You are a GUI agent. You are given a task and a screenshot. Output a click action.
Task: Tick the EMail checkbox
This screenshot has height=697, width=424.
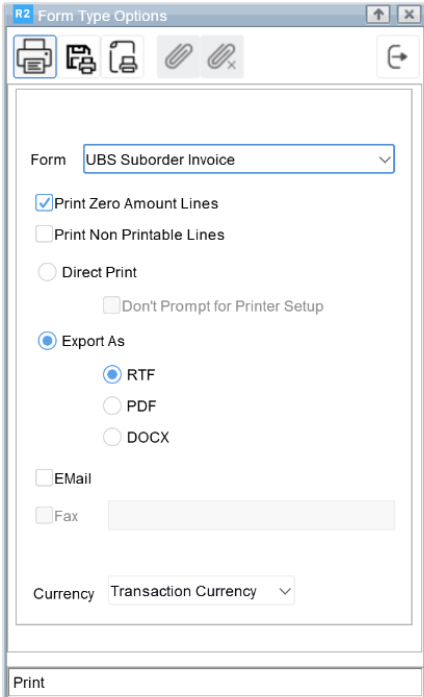coord(44,478)
